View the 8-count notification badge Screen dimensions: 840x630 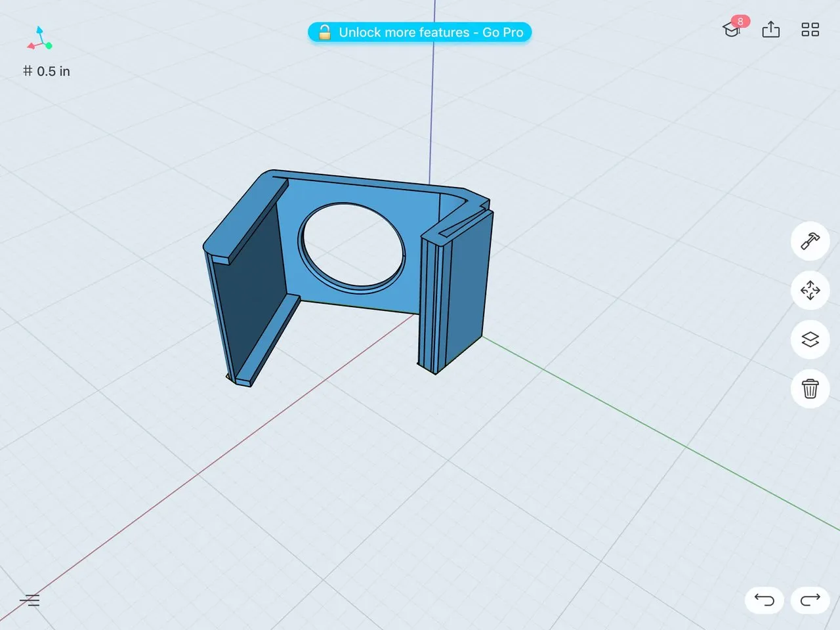click(x=740, y=20)
